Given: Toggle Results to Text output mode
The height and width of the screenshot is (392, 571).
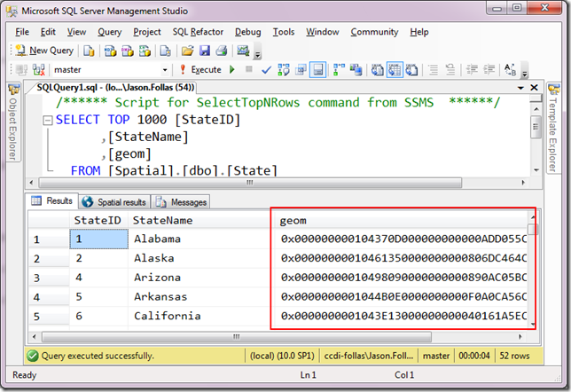Looking at the screenshot, I should pyautogui.click(x=378, y=69).
